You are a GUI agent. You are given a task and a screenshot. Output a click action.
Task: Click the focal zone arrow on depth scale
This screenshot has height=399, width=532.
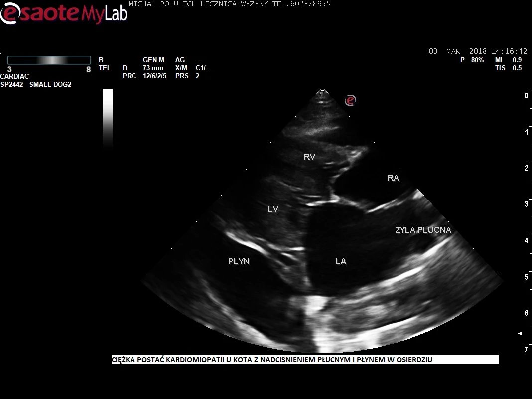pyautogui.click(x=520, y=333)
